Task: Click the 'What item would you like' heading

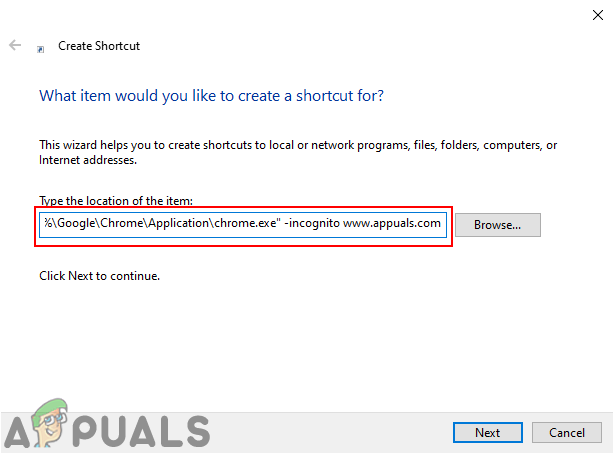Action: 211,96
